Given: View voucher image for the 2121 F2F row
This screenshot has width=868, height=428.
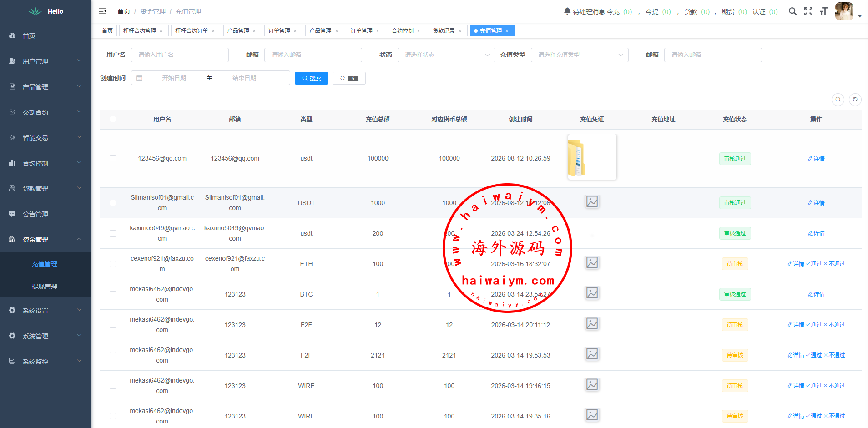Looking at the screenshot, I should [x=592, y=354].
